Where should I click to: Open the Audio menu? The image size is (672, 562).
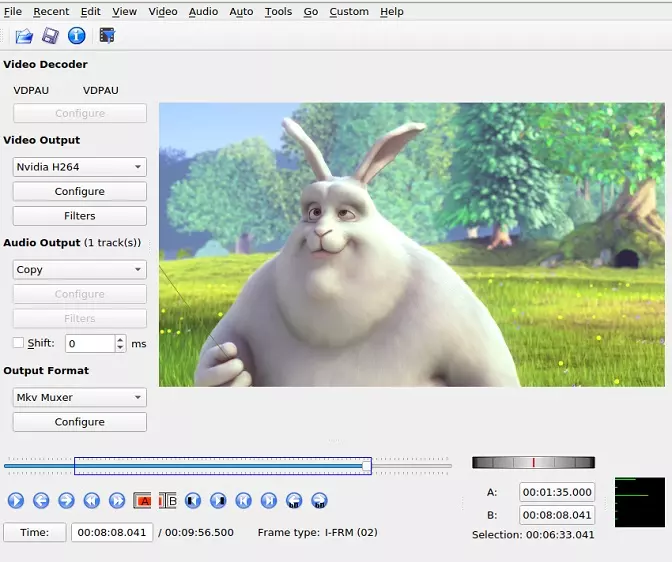[x=203, y=12]
